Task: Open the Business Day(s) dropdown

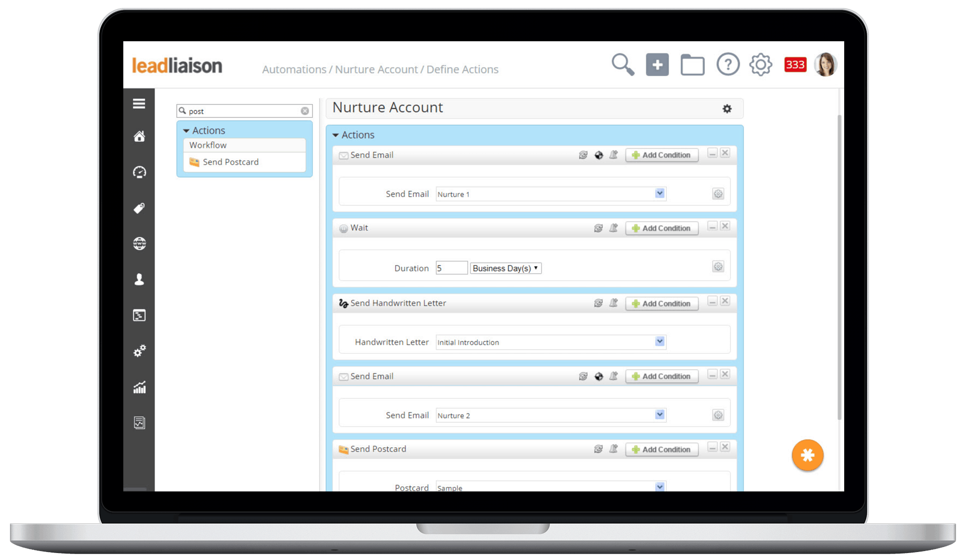Action: point(506,268)
